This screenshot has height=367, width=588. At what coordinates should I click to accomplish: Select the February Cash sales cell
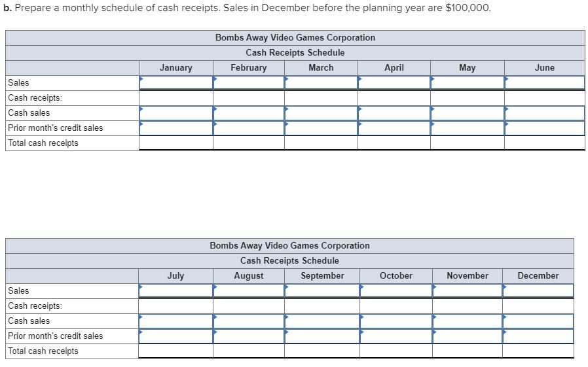tap(249, 113)
